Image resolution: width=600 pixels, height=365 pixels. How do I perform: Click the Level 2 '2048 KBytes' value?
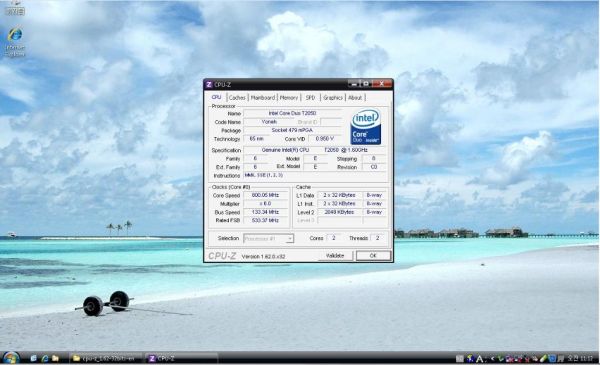(339, 212)
